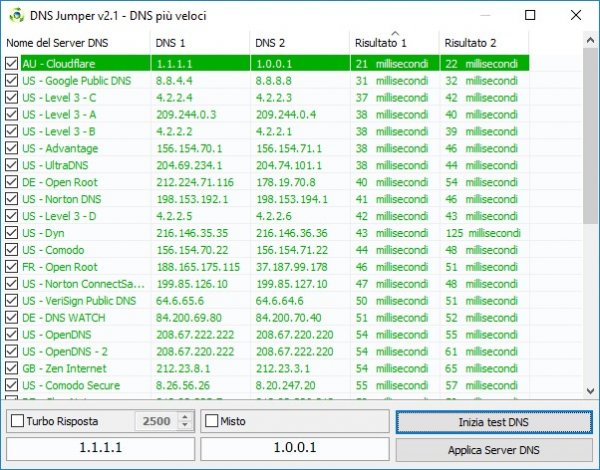
Task: Click the DNS Jumper app icon in title bar
Action: pyautogui.click(x=16, y=15)
